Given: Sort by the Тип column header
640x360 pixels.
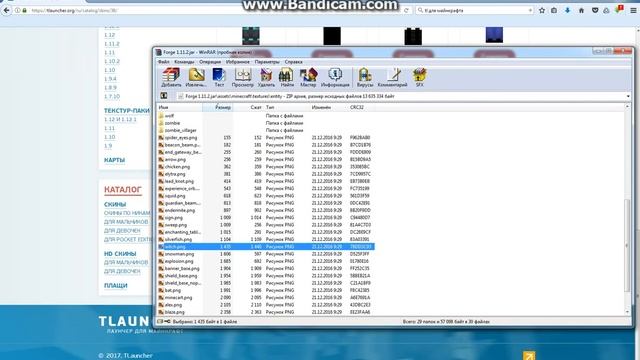Looking at the screenshot, I should point(287,107).
